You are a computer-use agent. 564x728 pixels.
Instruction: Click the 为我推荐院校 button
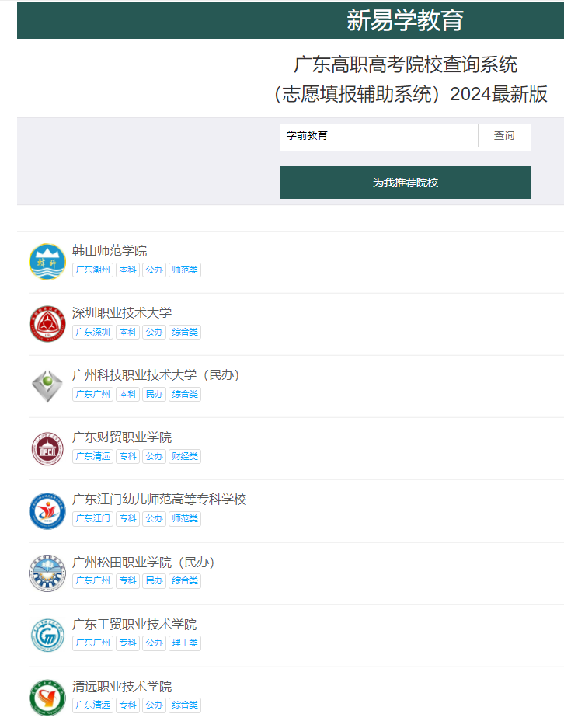click(x=406, y=183)
